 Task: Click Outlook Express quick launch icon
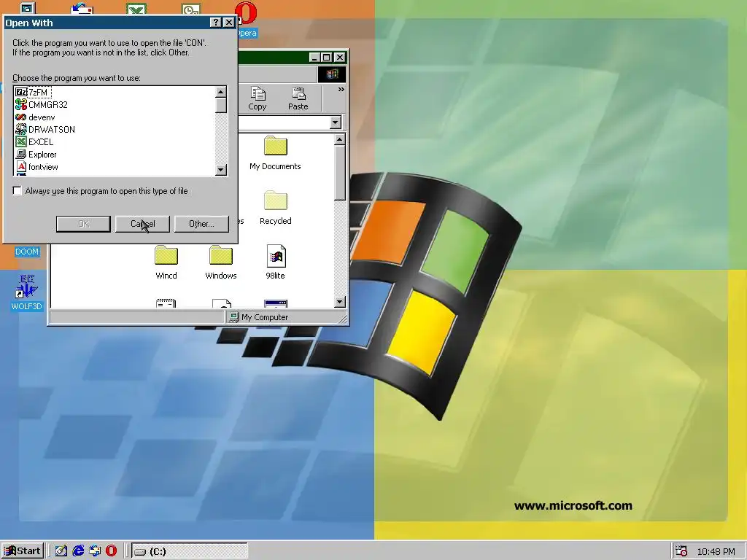[94, 551]
